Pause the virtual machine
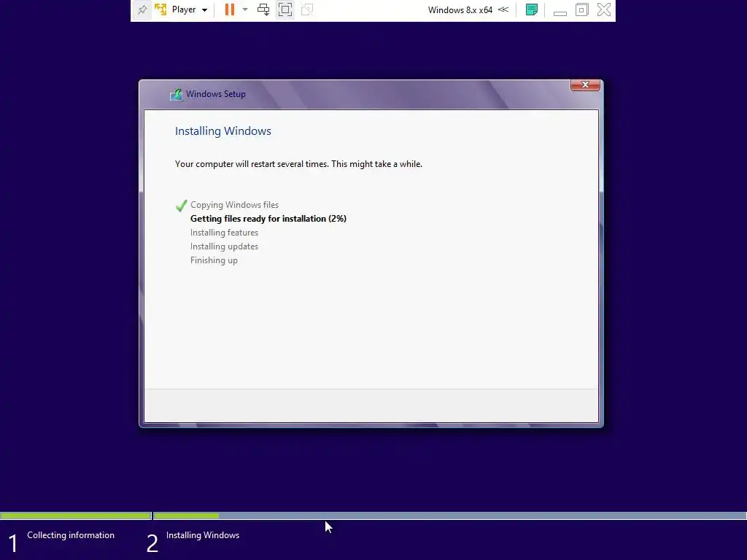This screenshot has height=560, width=747. [x=230, y=9]
